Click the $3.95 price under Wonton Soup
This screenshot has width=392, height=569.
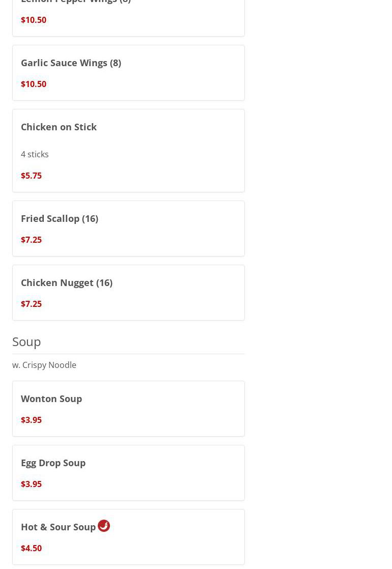point(31,420)
